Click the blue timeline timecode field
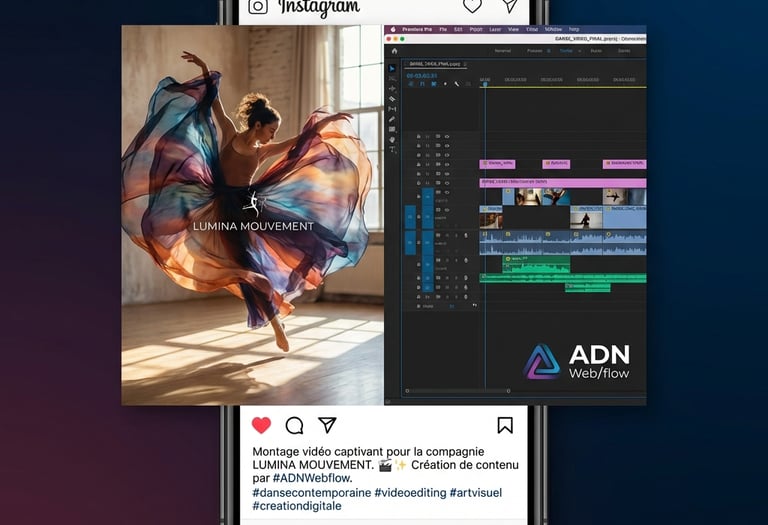Screen dimensions: 768x525 point(422,76)
